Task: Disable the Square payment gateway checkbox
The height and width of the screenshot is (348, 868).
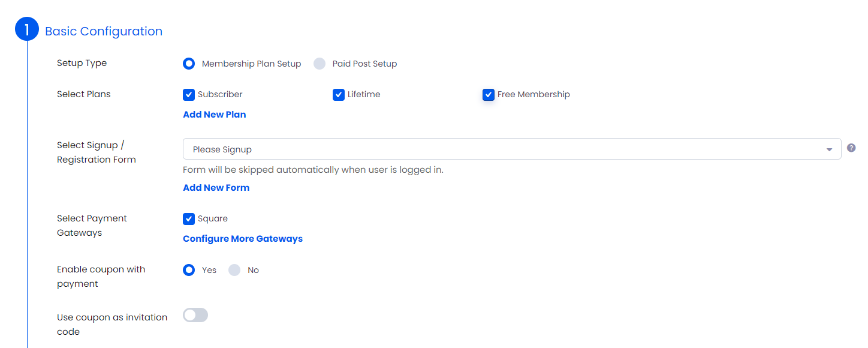Action: point(189,219)
